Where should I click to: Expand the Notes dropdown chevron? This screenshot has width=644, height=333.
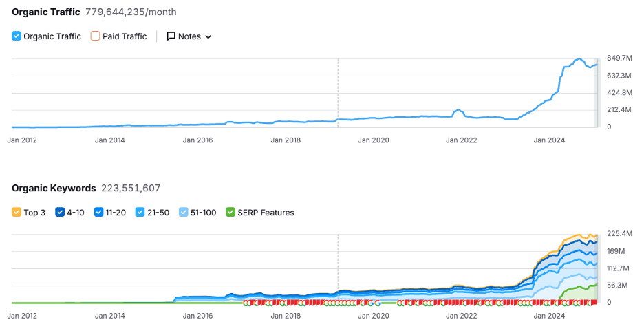(x=208, y=37)
